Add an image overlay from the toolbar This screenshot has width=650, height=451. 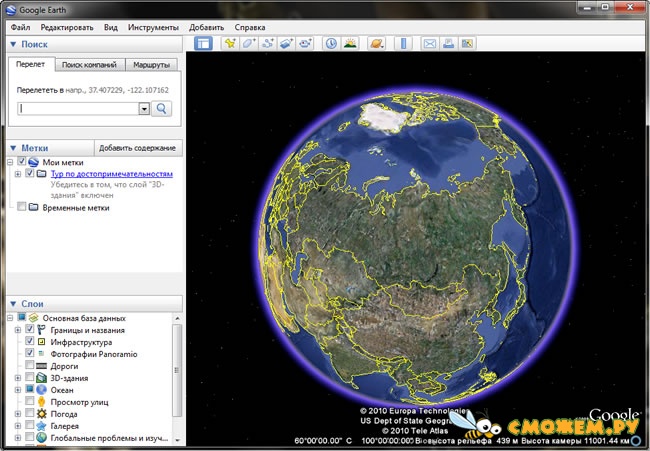click(x=286, y=43)
